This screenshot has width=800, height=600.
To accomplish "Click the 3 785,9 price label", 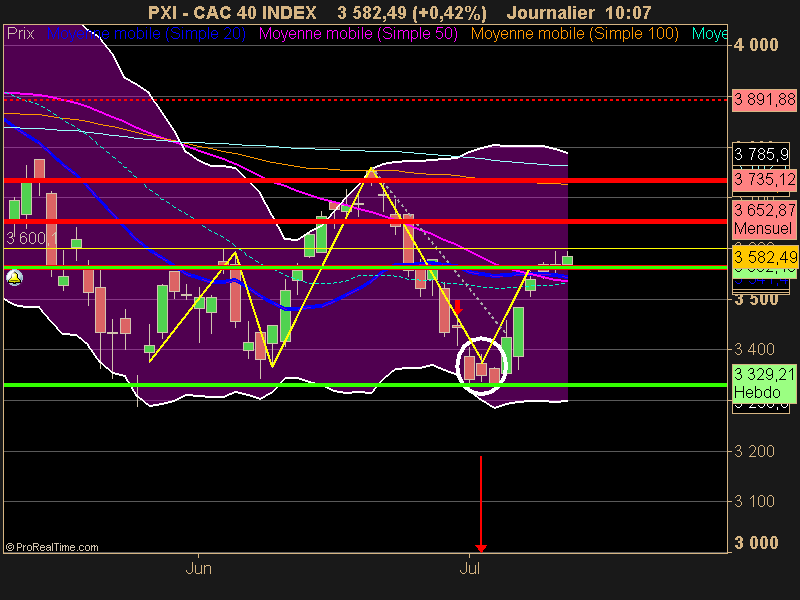I will [761, 153].
